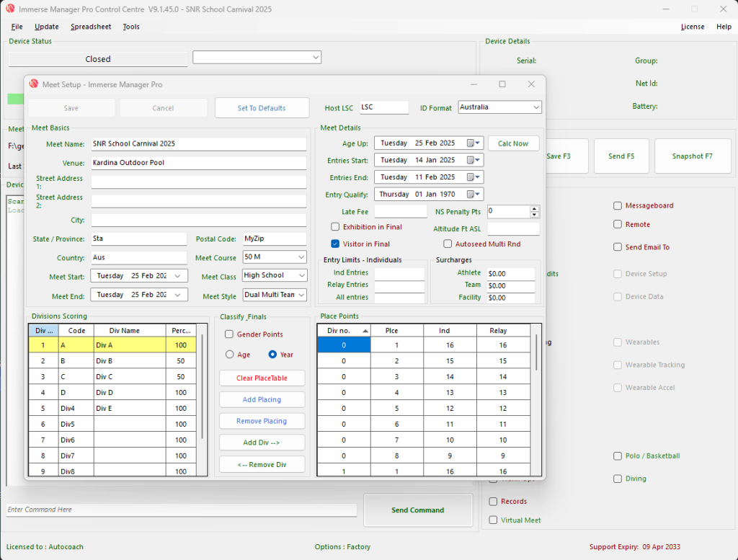Image resolution: width=738 pixels, height=560 pixels.
Task: Click the Closed device status button
Action: click(98, 59)
